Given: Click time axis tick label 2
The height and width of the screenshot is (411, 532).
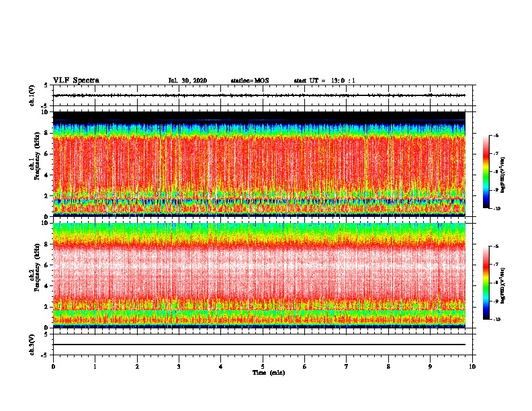Looking at the screenshot, I should (137, 367).
